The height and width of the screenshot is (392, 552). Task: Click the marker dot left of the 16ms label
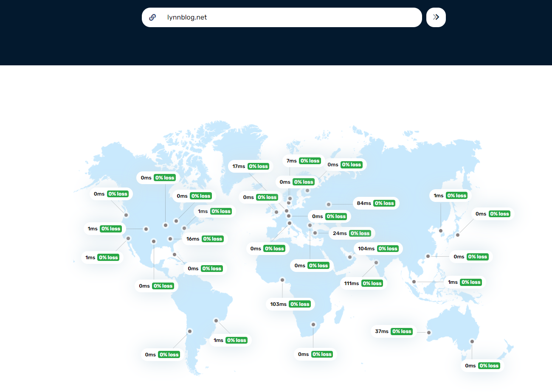point(170,239)
